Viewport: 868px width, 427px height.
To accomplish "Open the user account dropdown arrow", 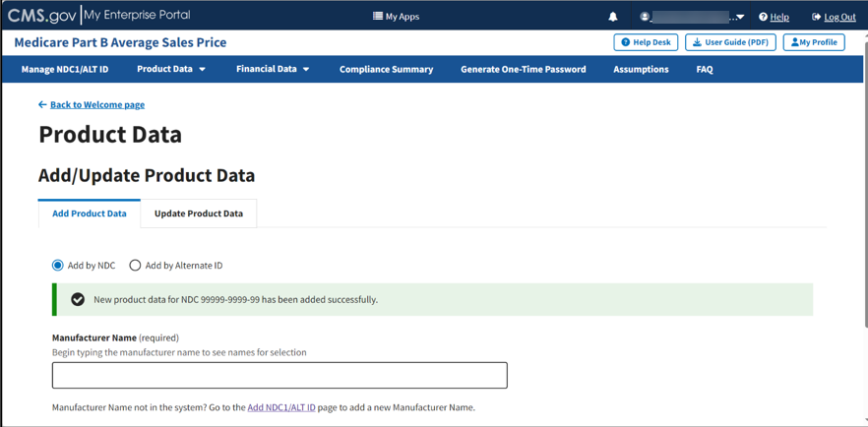I will pyautogui.click(x=740, y=17).
